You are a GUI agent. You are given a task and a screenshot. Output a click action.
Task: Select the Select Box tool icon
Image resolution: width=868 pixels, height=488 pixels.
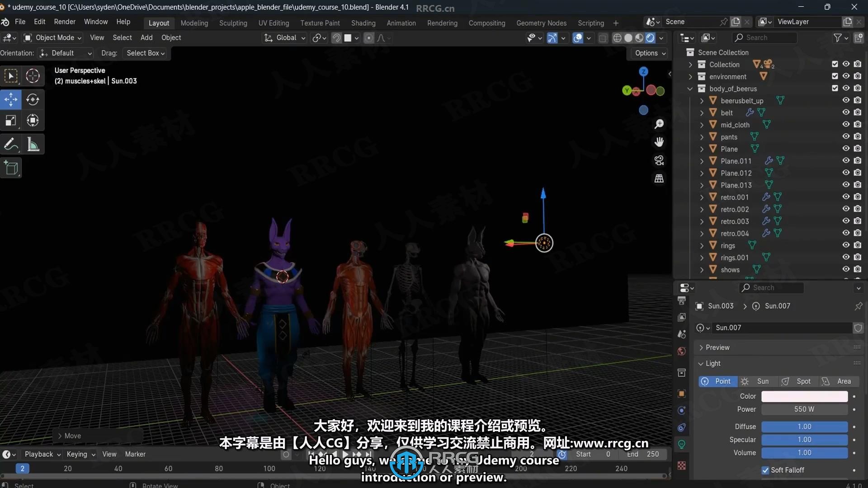[x=11, y=76]
